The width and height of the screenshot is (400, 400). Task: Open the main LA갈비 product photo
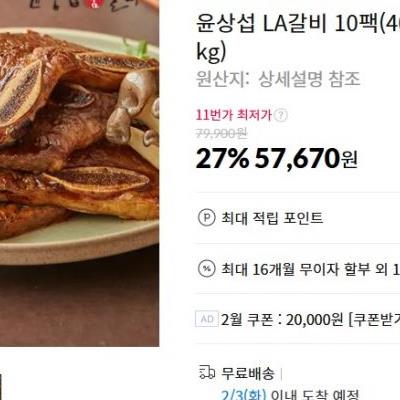pos(79,173)
